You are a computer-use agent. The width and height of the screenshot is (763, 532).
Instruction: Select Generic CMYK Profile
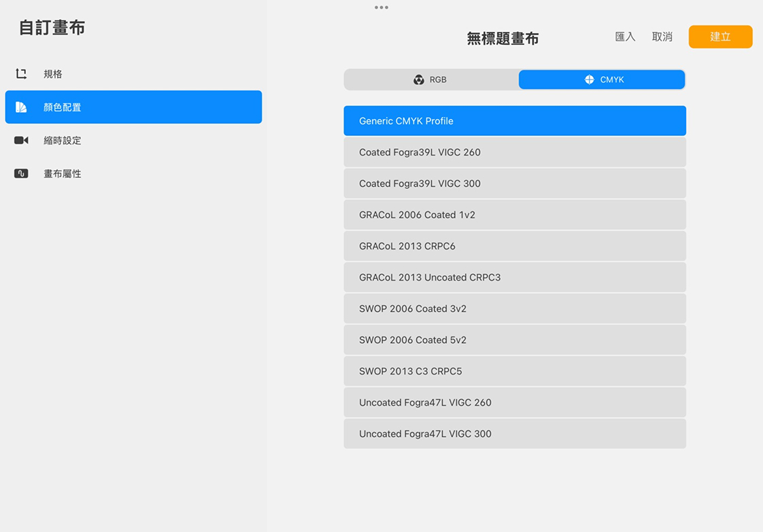pyautogui.click(x=514, y=121)
